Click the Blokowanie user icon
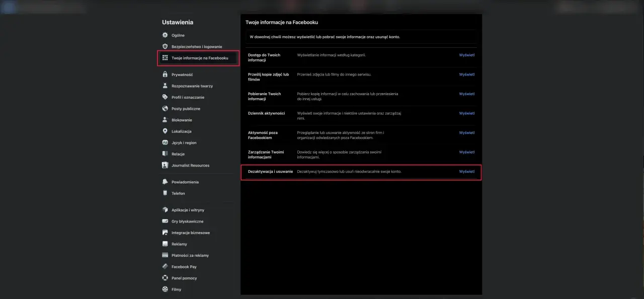This screenshot has width=644, height=299. coord(165,120)
